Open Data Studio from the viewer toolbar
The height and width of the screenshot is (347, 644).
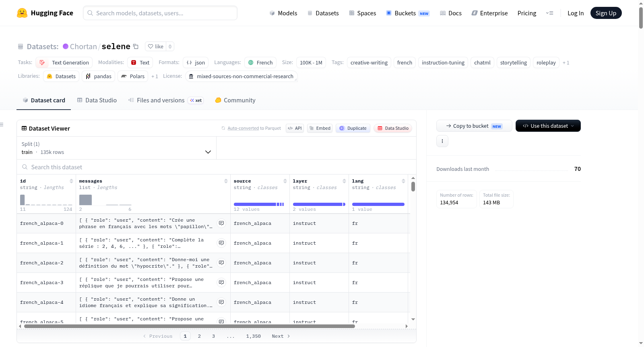(x=393, y=128)
